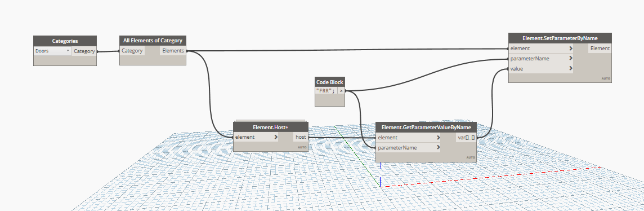
Task: Expand chevron beside element in Element.Host+
Action: coord(276,137)
